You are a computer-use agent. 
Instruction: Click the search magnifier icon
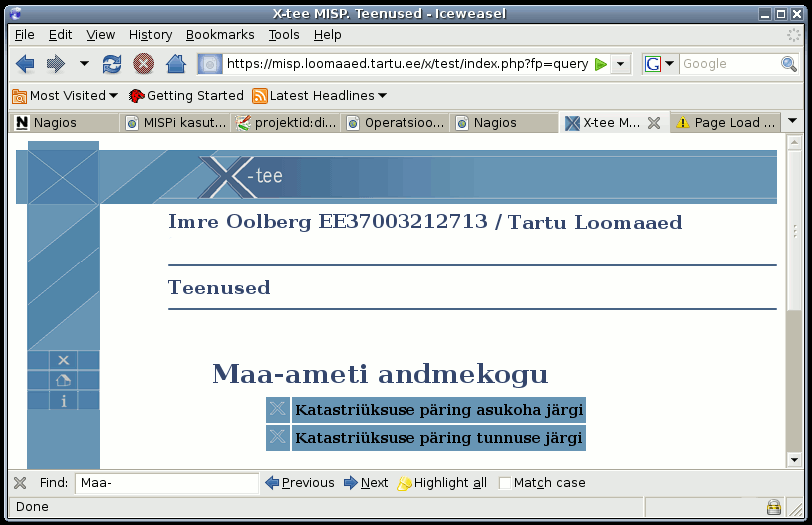pyautogui.click(x=789, y=64)
